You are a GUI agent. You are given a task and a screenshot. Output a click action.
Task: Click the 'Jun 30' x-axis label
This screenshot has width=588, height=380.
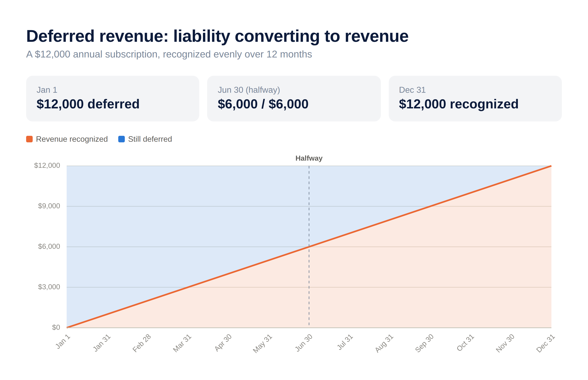[304, 343]
